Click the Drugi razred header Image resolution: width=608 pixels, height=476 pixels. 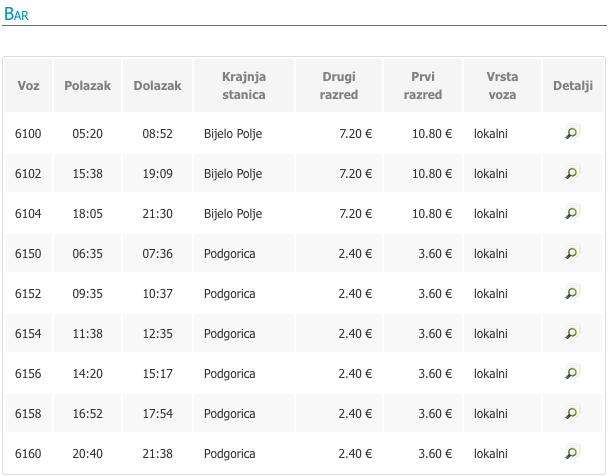[339, 85]
